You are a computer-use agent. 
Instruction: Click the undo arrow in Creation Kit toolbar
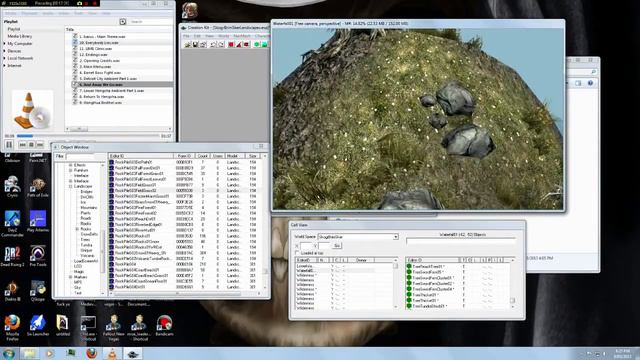(x=213, y=44)
